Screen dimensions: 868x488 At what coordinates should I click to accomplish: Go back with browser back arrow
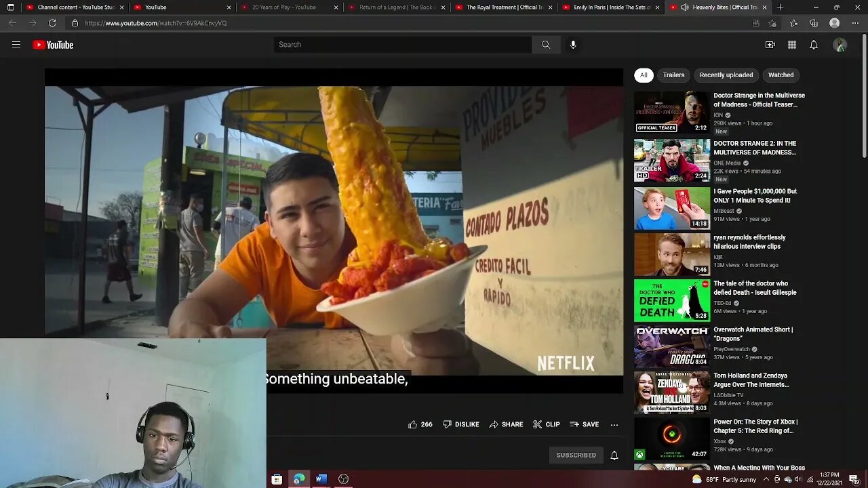point(12,23)
